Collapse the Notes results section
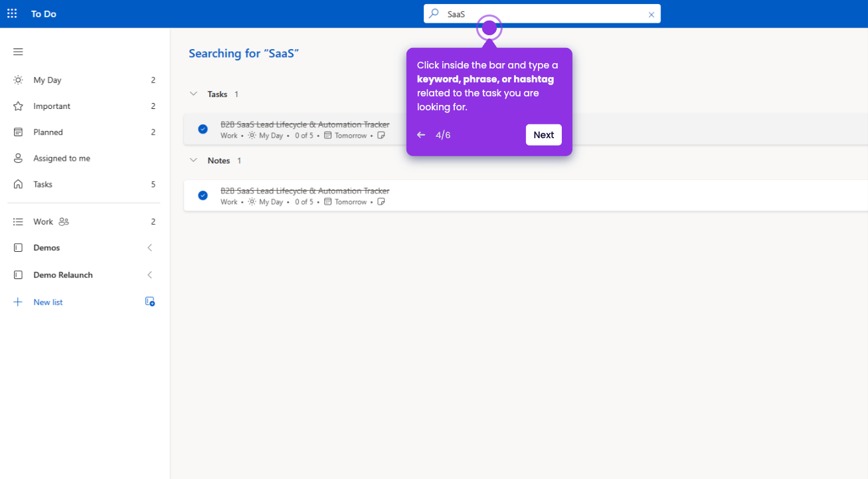This screenshot has width=868, height=479. pyautogui.click(x=194, y=161)
